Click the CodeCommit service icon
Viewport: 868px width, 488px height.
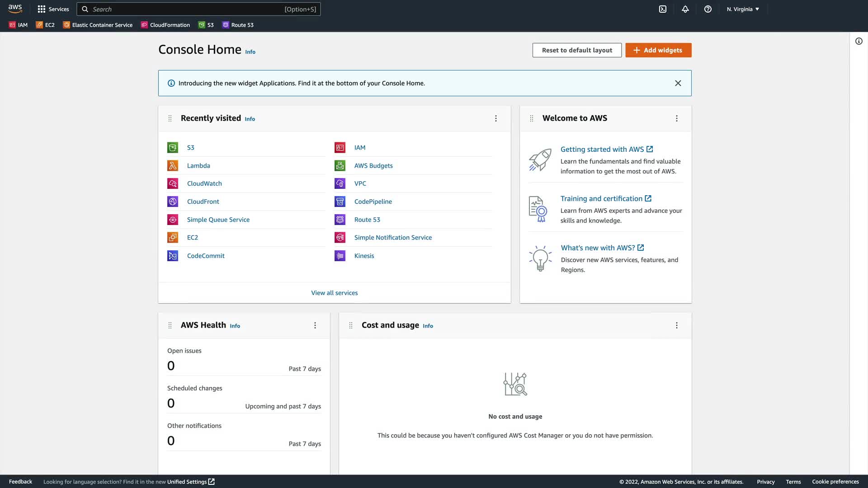[x=173, y=256]
